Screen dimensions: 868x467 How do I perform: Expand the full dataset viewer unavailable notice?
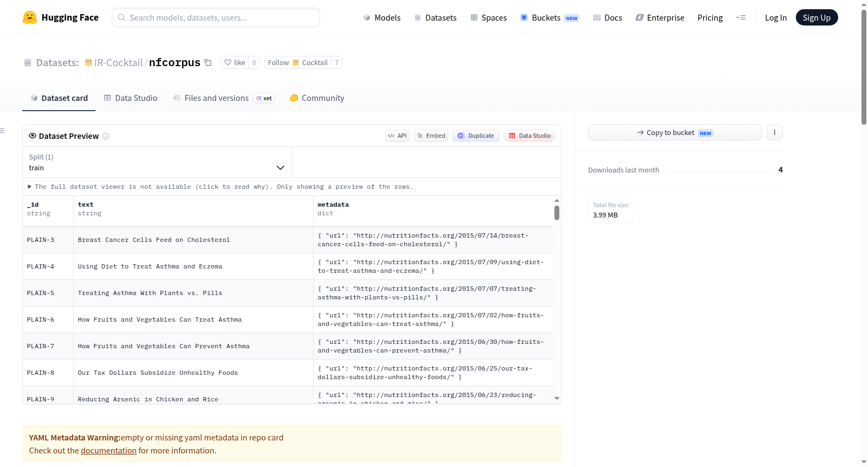[x=220, y=187]
